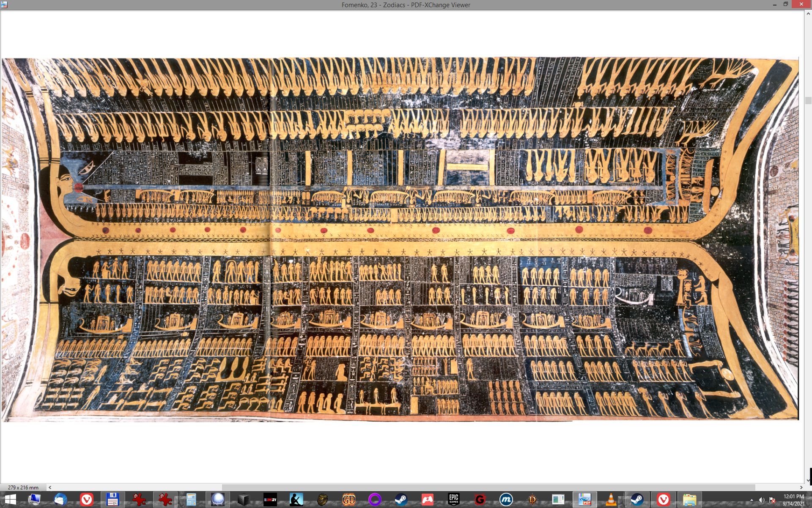This screenshot has width=812, height=508.
Task: Open the Action Center flag notification icon
Action: coord(772,500)
